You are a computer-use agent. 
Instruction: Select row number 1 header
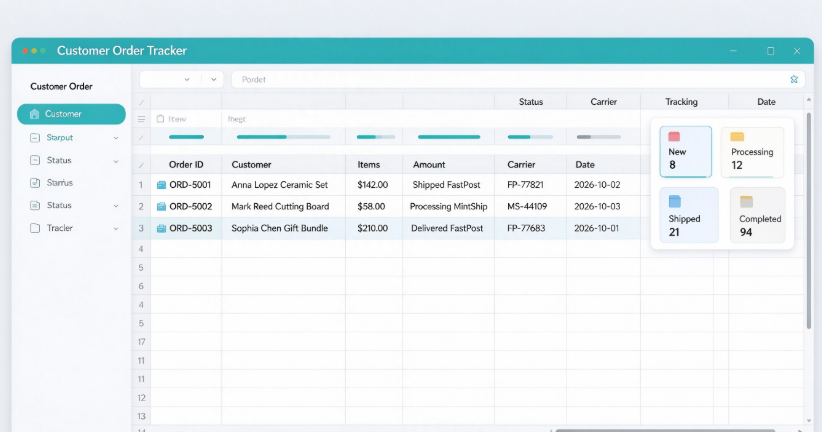pos(140,185)
